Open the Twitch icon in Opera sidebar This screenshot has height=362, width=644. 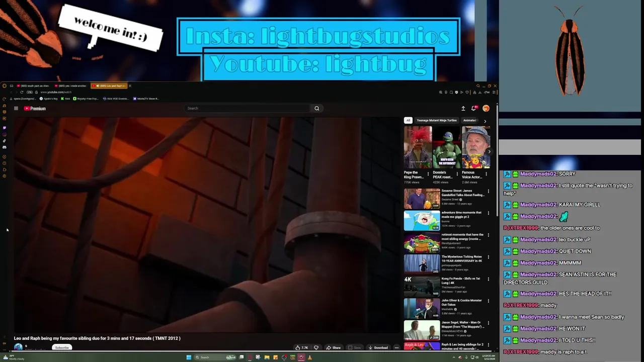5,128
